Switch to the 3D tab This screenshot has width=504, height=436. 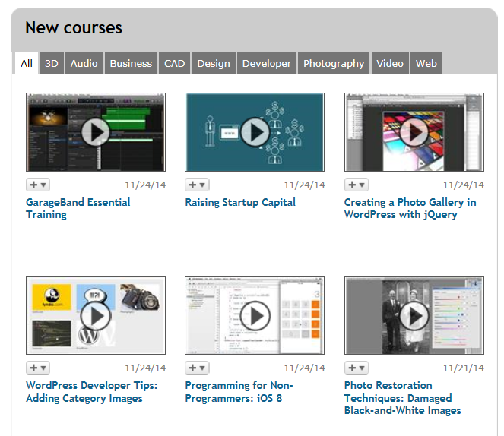(x=52, y=63)
